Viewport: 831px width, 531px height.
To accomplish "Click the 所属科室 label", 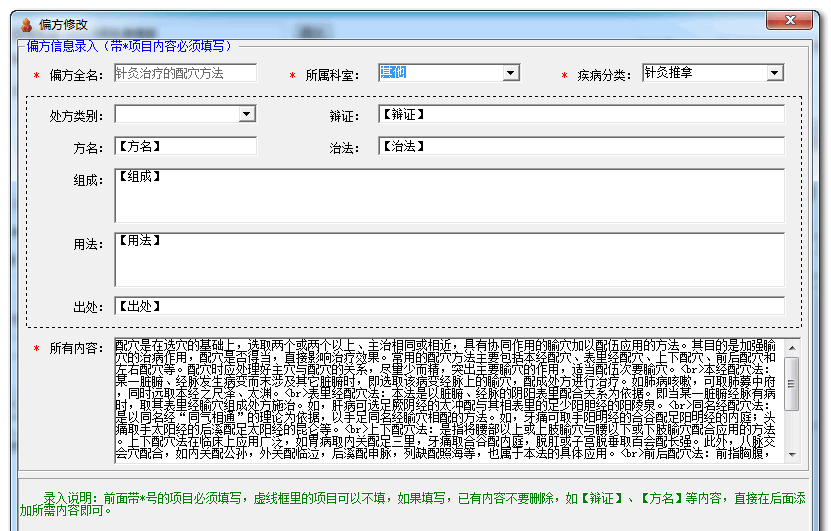I will point(332,75).
